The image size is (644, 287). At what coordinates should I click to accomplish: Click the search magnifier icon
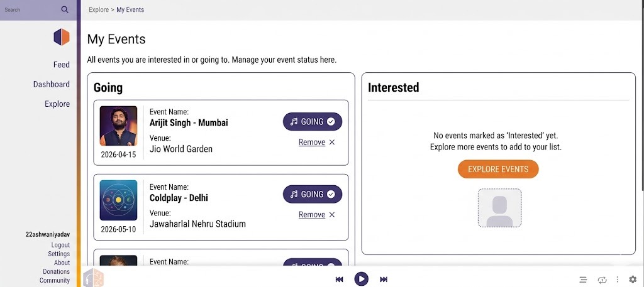[x=65, y=10]
